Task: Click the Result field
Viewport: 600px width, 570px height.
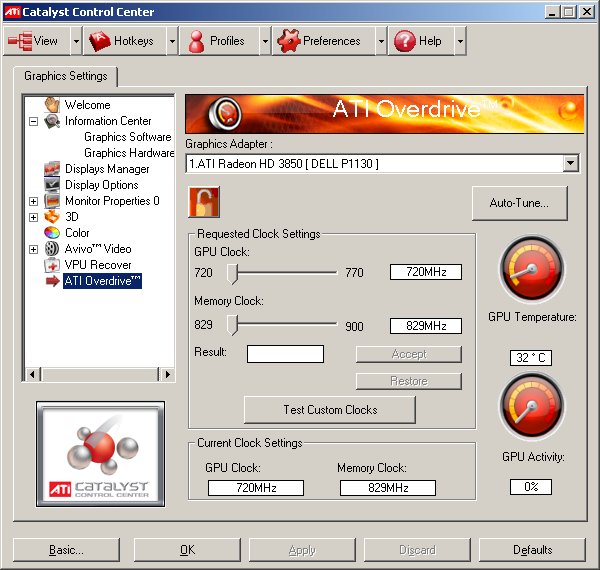Action: coord(285,354)
